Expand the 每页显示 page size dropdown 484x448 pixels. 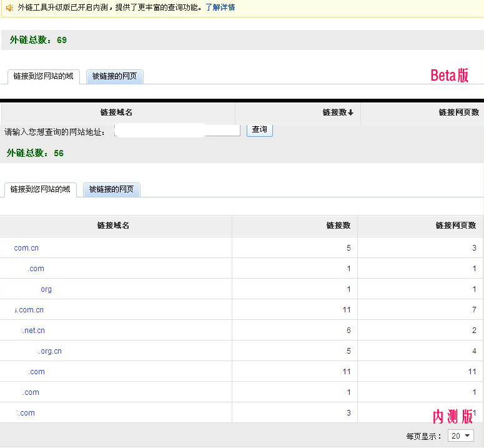[x=461, y=436]
